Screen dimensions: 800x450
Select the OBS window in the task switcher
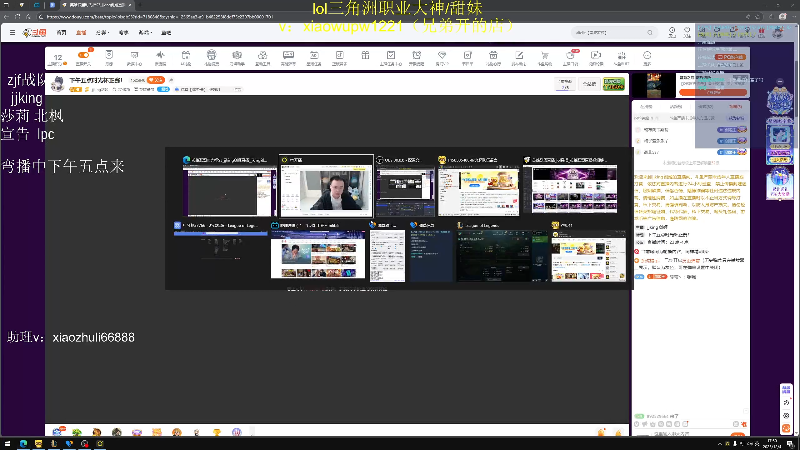click(x=406, y=187)
